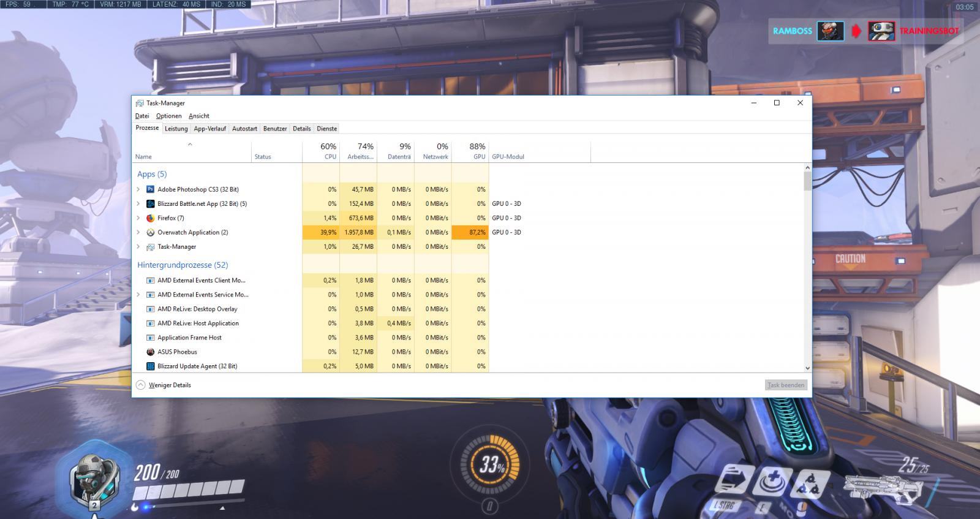Click the Apps (5) group header
Screen dimensions: 980x519
152,174
